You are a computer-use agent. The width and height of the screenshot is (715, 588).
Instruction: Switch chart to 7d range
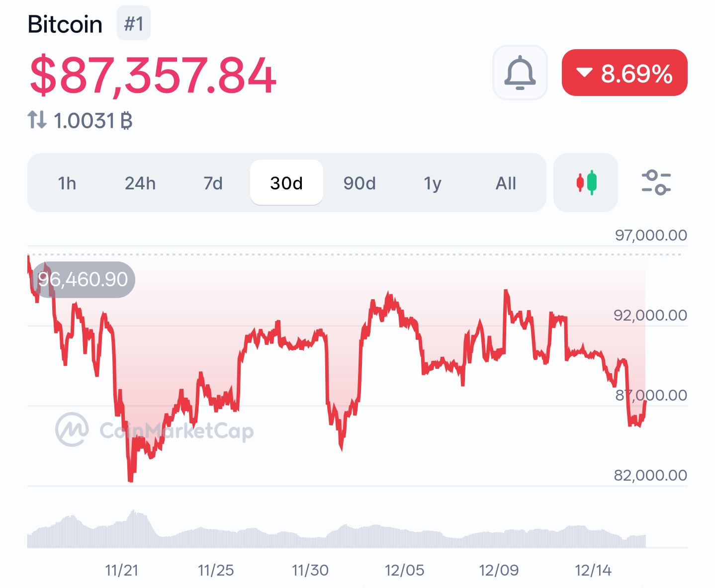213,183
